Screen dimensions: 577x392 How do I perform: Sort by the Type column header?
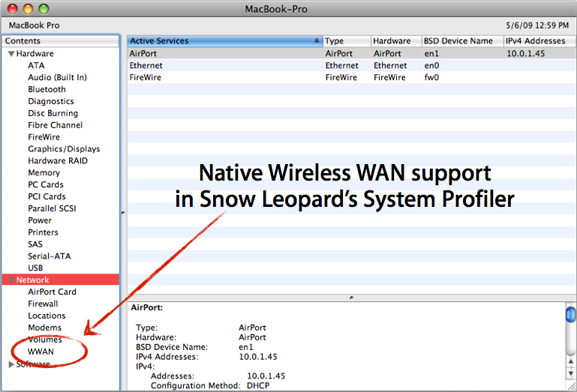click(347, 40)
